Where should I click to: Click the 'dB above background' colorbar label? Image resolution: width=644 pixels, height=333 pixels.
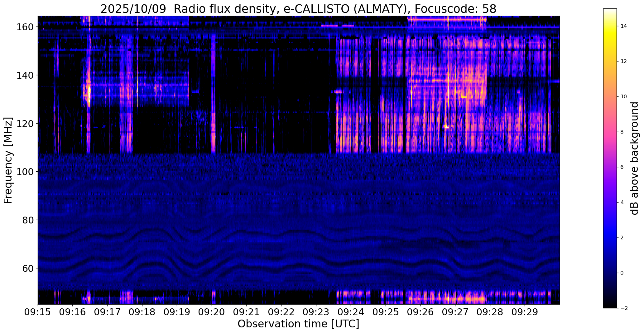tap(634, 159)
